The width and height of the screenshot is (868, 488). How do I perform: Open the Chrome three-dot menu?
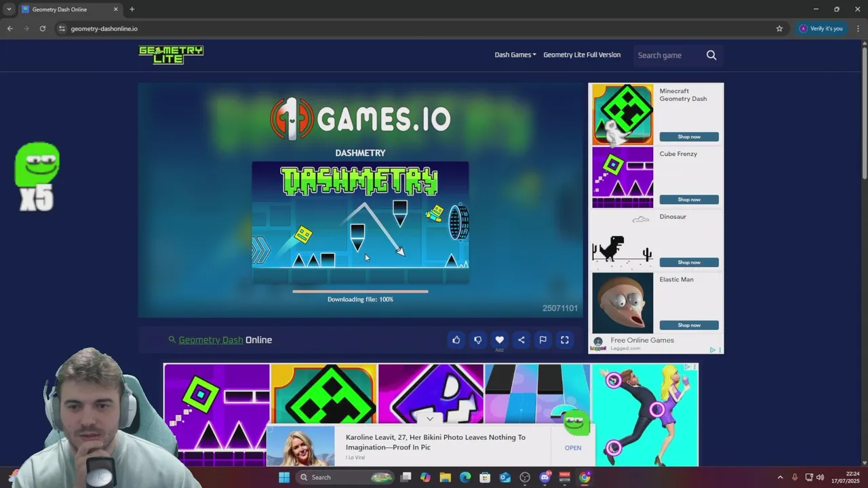click(858, 28)
